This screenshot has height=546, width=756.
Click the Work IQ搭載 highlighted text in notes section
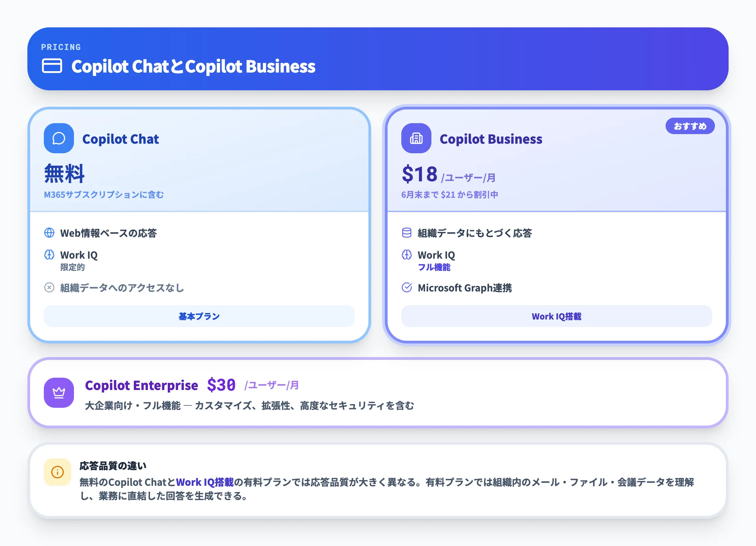[x=205, y=482]
